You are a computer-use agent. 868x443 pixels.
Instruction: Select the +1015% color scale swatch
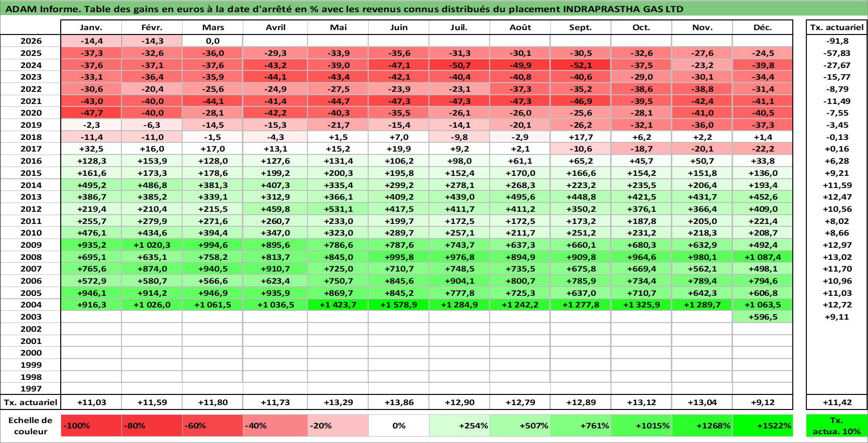coord(642,426)
